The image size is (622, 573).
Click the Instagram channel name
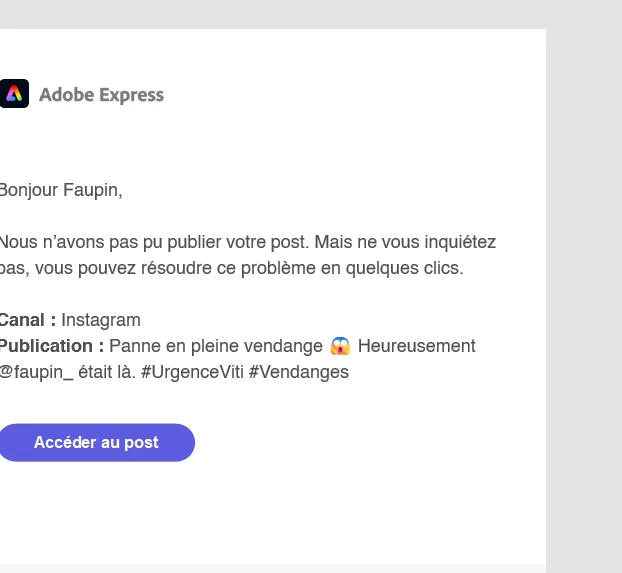tap(101, 321)
